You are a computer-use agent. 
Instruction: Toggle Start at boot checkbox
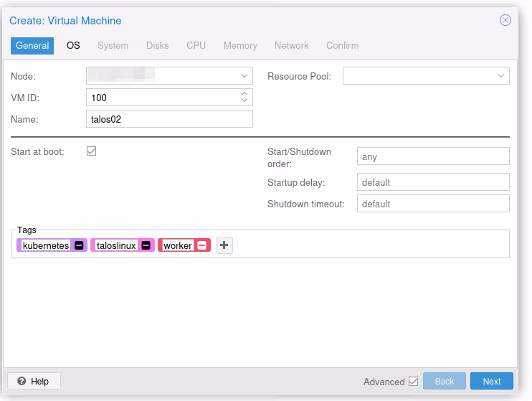coord(91,151)
